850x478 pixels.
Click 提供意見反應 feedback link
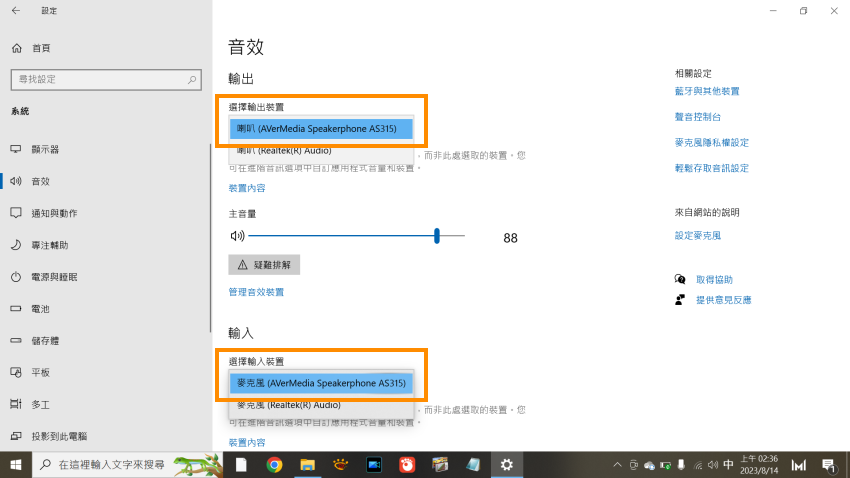(723, 300)
